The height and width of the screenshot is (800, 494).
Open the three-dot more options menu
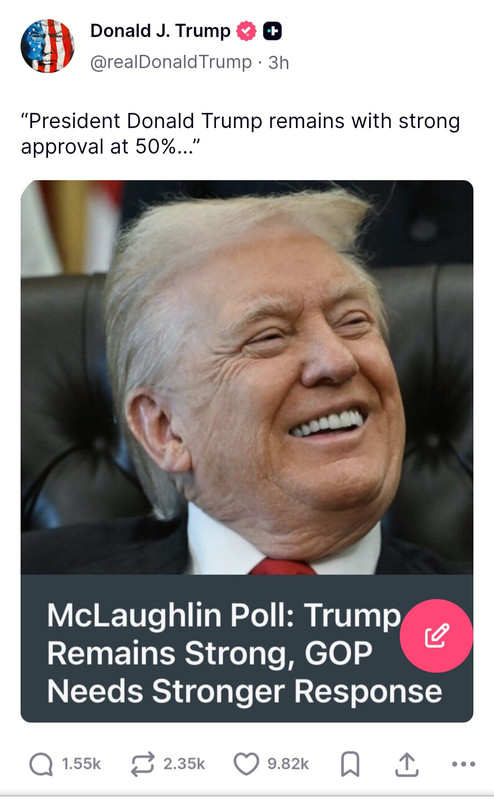463,764
